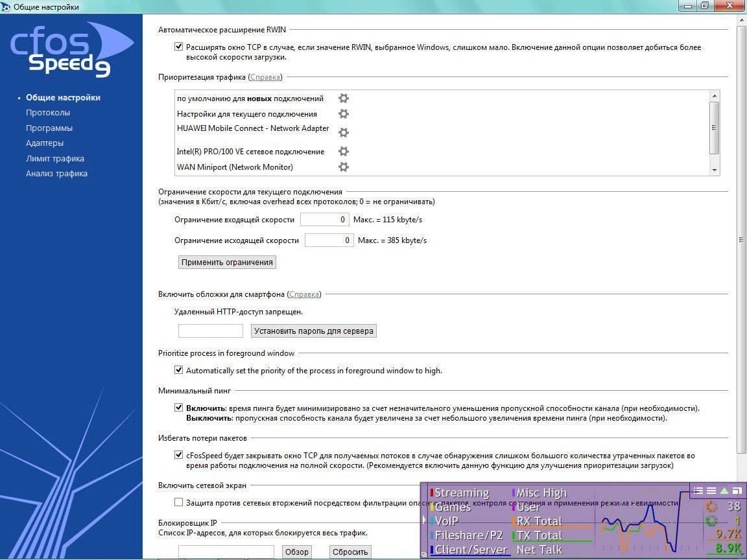The width and height of the screenshot is (747, 560).
Task: Select the Fileshare/P2 legend entry
Action: pos(466,535)
